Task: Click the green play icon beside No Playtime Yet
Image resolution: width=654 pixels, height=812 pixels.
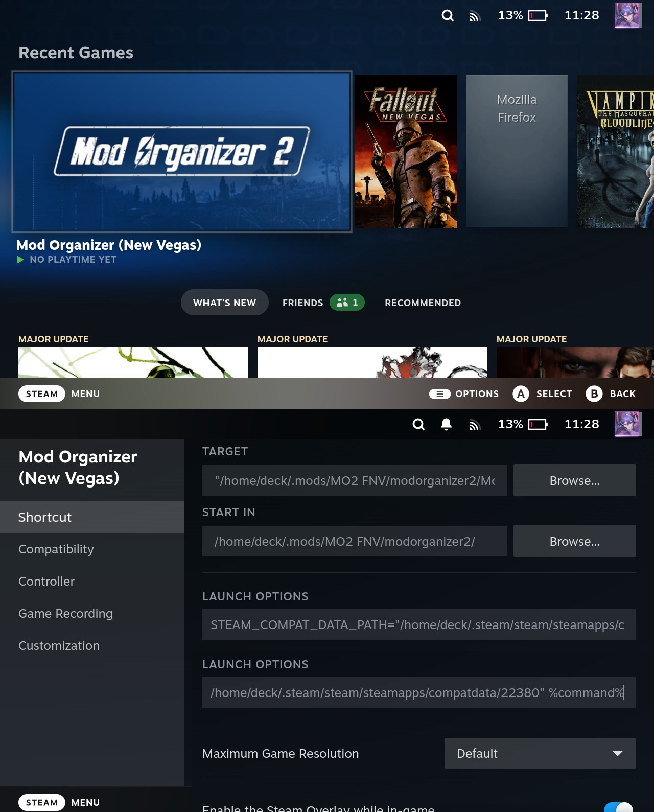Action: click(20, 260)
